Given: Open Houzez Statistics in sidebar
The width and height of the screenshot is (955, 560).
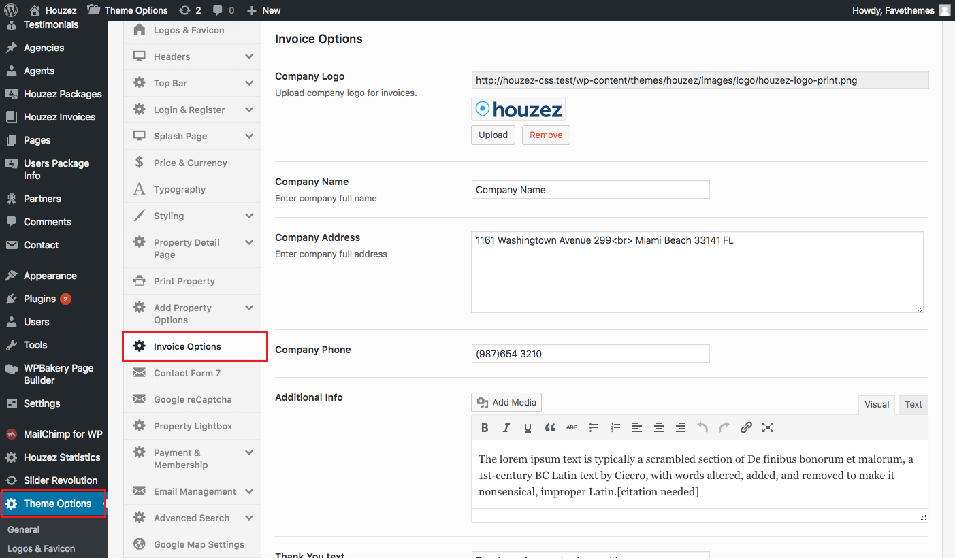Looking at the screenshot, I should point(54,457).
